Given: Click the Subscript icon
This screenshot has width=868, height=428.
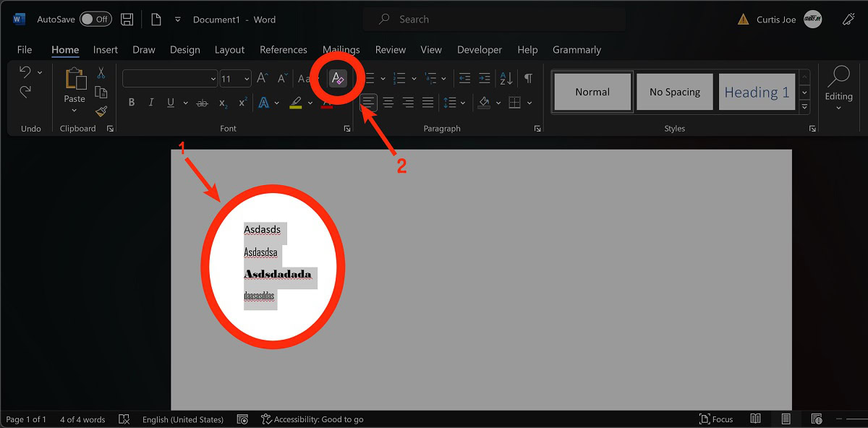Looking at the screenshot, I should [x=222, y=102].
